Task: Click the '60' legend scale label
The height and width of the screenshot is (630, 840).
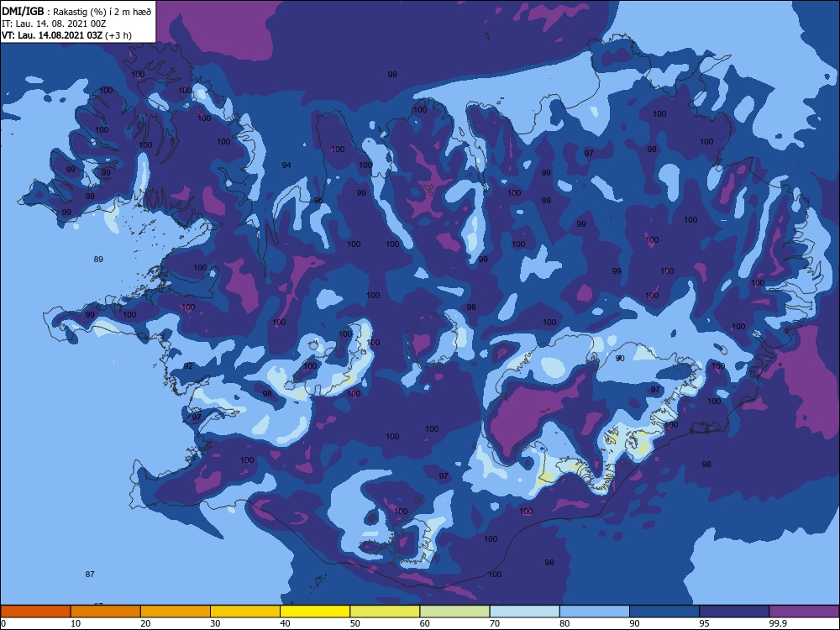Action: click(x=425, y=623)
